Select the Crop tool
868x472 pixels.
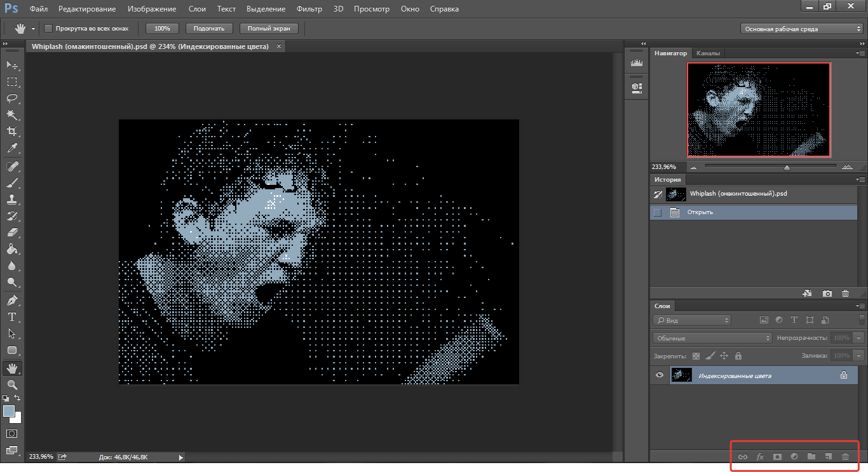point(12,131)
